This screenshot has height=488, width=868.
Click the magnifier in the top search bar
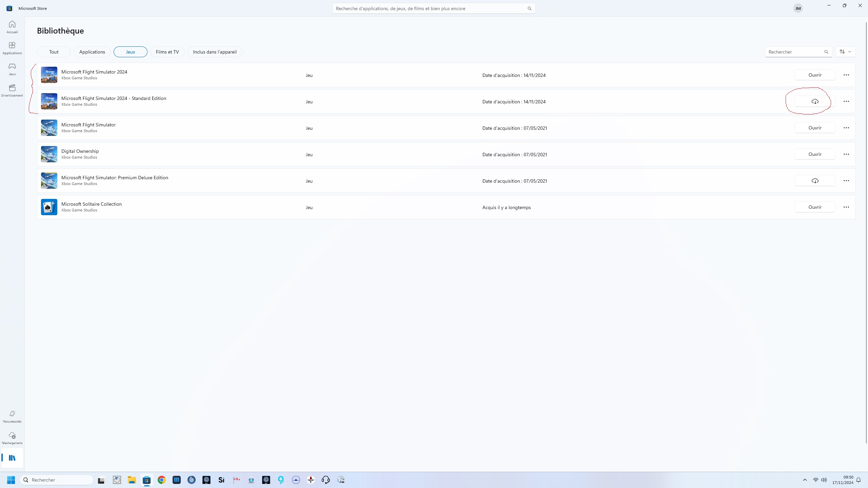coord(529,8)
